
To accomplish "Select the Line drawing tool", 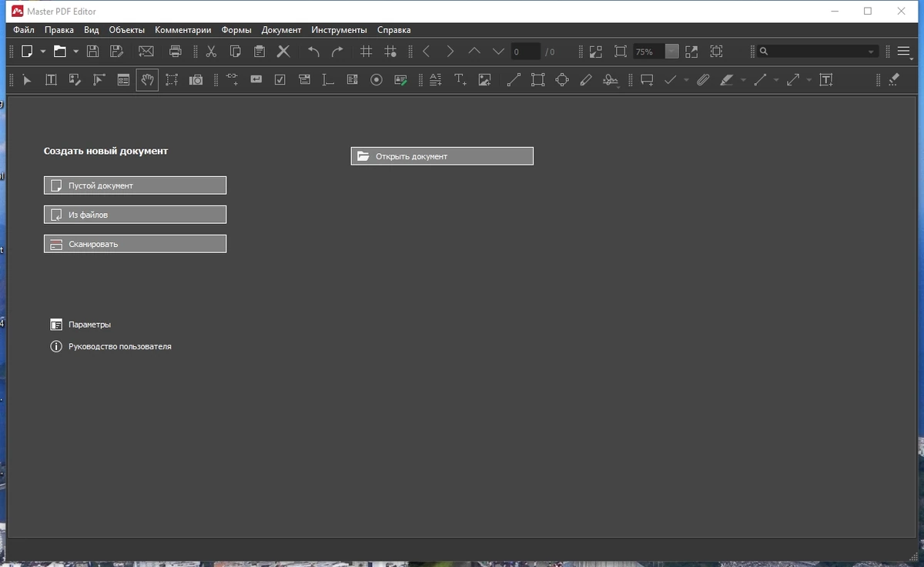I will pos(514,79).
